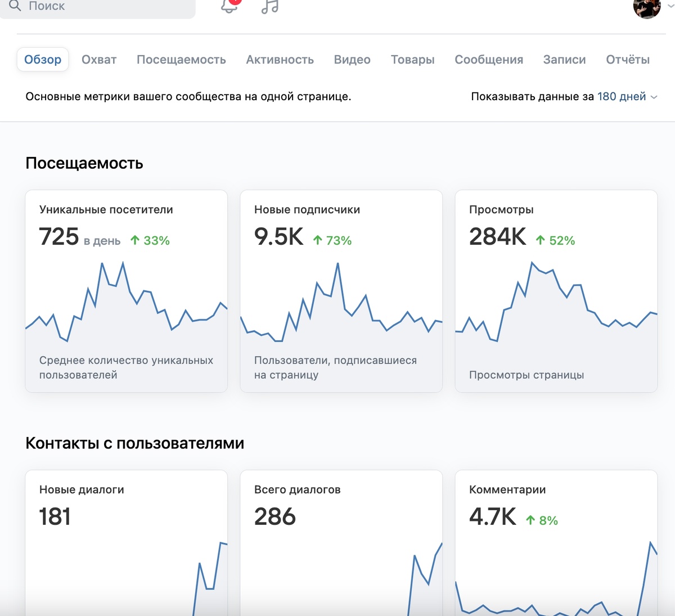
Task: Click the Комментарии card title
Action: [x=507, y=490]
